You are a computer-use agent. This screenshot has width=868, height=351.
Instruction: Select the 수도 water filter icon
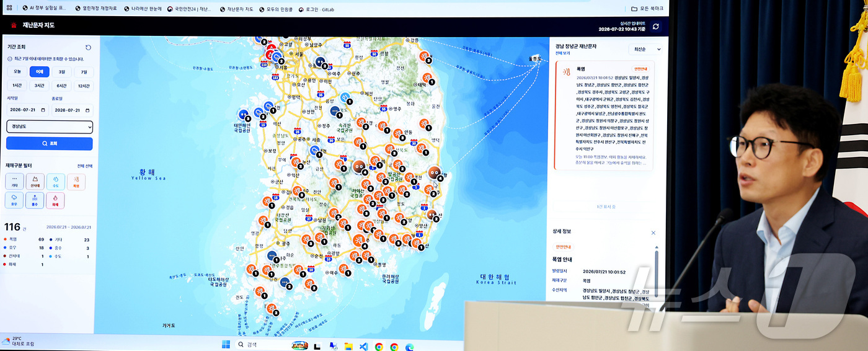55,182
